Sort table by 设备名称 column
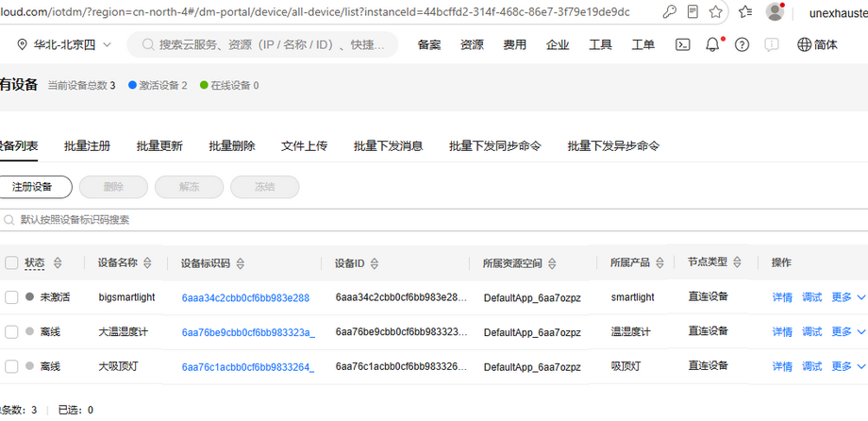 [147, 263]
